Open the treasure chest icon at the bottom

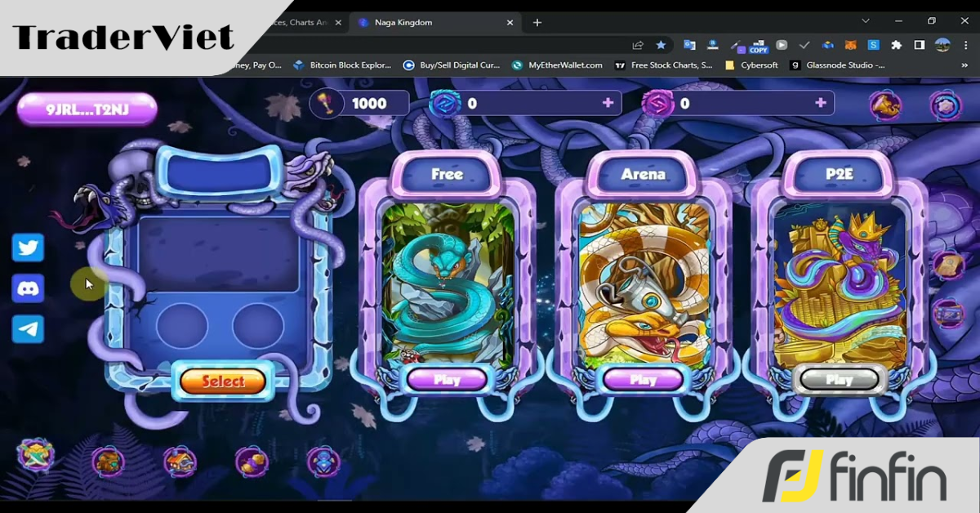[x=108, y=462]
